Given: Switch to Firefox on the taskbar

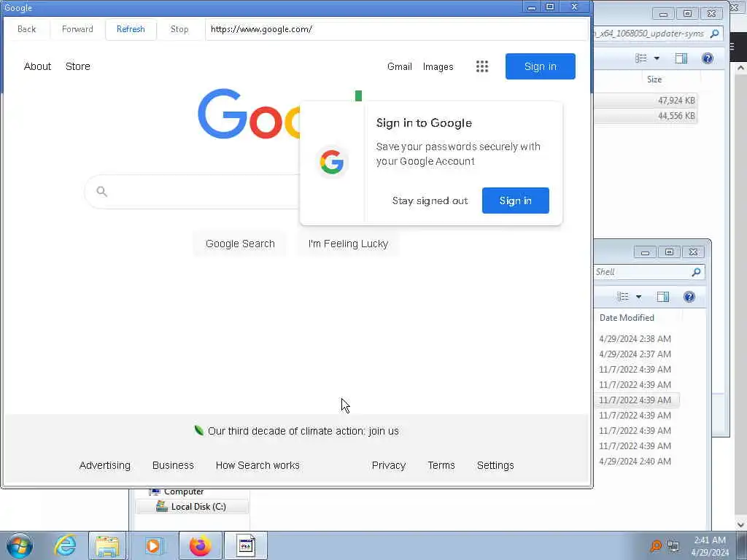Looking at the screenshot, I should click(201, 545).
